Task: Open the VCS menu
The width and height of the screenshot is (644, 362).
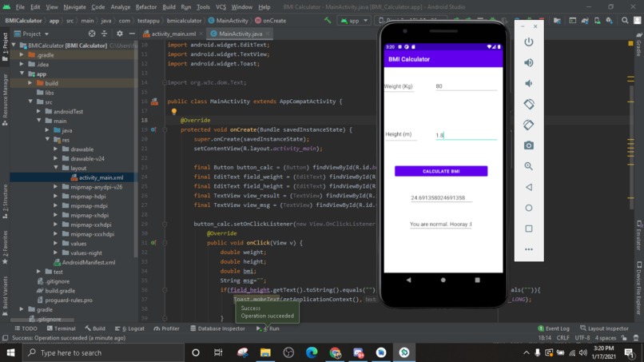Action: click(221, 7)
